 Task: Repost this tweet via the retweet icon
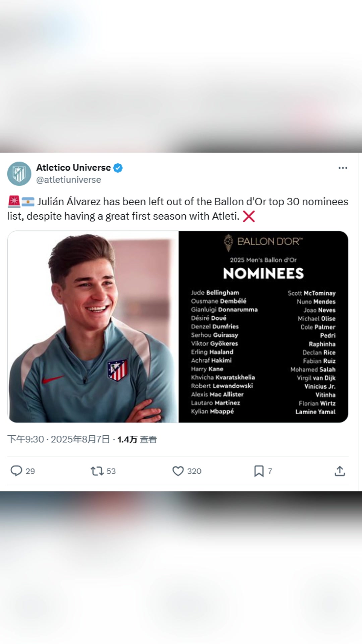click(97, 471)
